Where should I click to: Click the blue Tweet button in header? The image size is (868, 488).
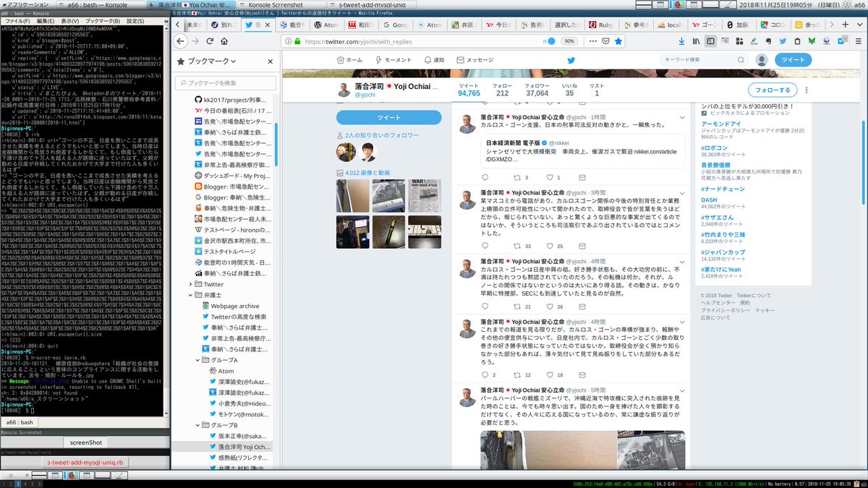pyautogui.click(x=793, y=60)
